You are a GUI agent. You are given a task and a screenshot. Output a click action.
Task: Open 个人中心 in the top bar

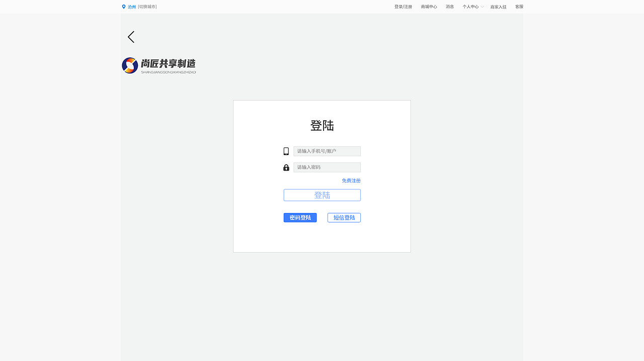click(470, 7)
